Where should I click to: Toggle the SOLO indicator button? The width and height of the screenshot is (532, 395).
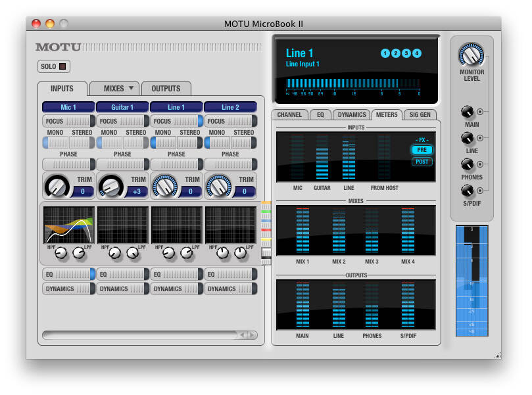(x=54, y=66)
